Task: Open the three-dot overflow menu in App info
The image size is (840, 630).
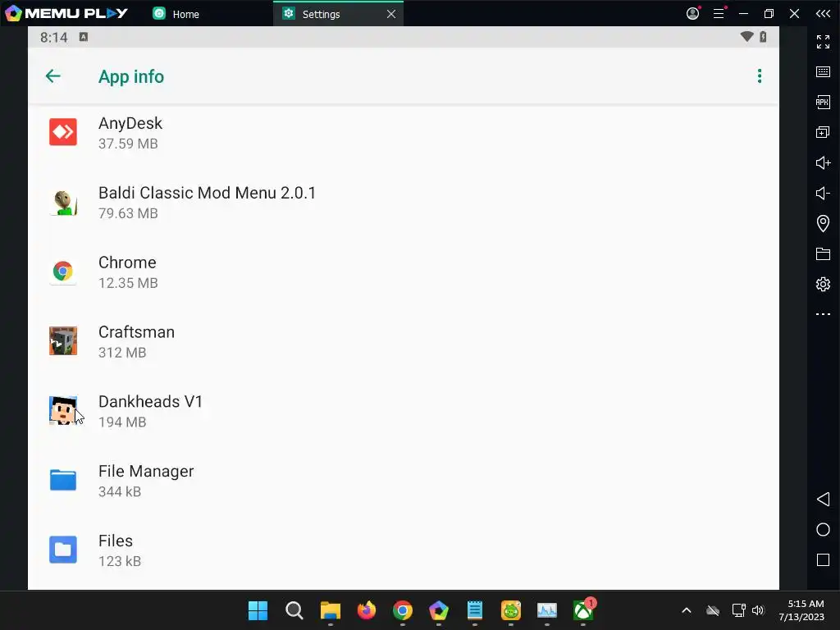Action: click(759, 76)
